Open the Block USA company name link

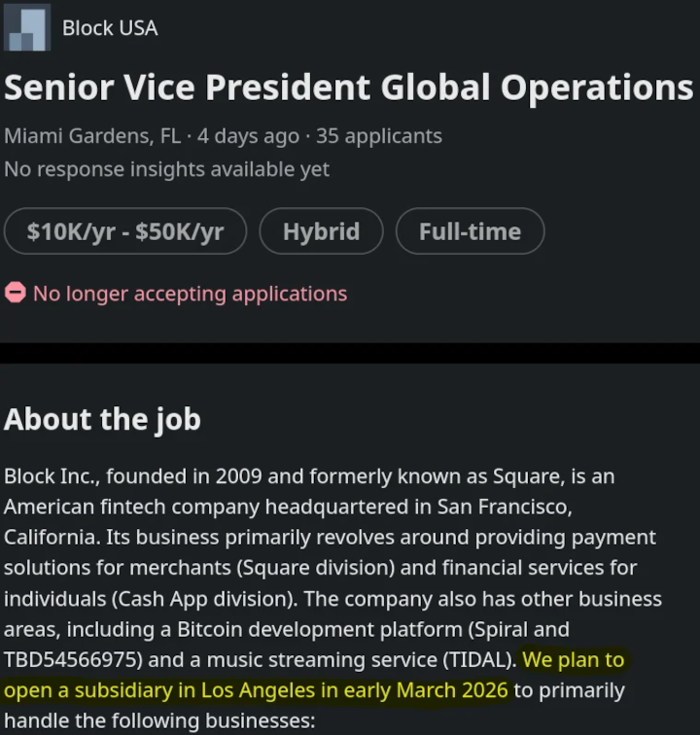coord(109,28)
